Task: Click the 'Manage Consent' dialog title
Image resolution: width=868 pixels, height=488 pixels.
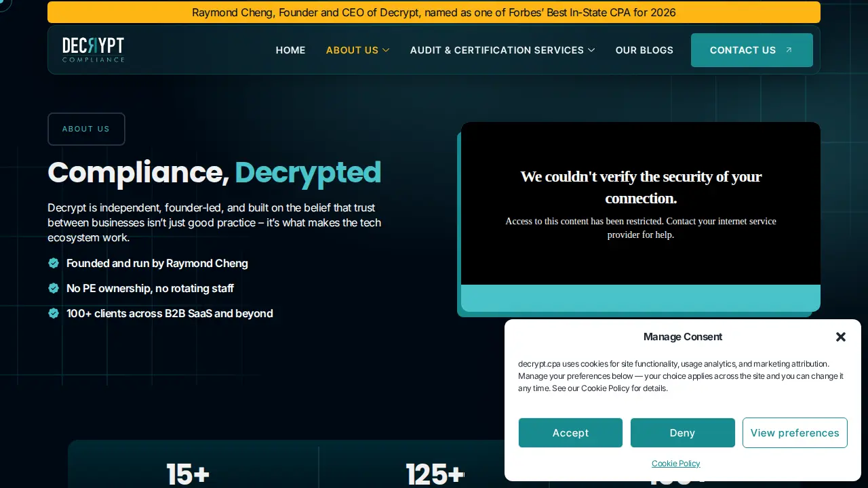Action: 683,337
